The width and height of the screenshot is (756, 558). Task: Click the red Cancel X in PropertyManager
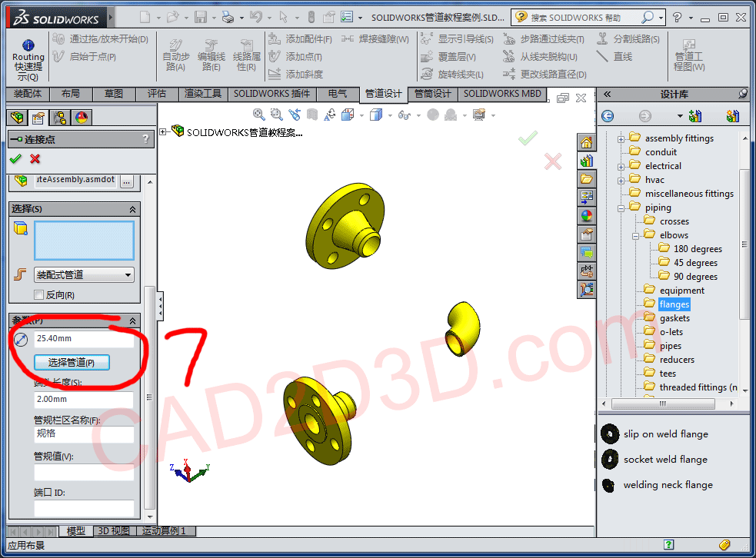[x=35, y=158]
